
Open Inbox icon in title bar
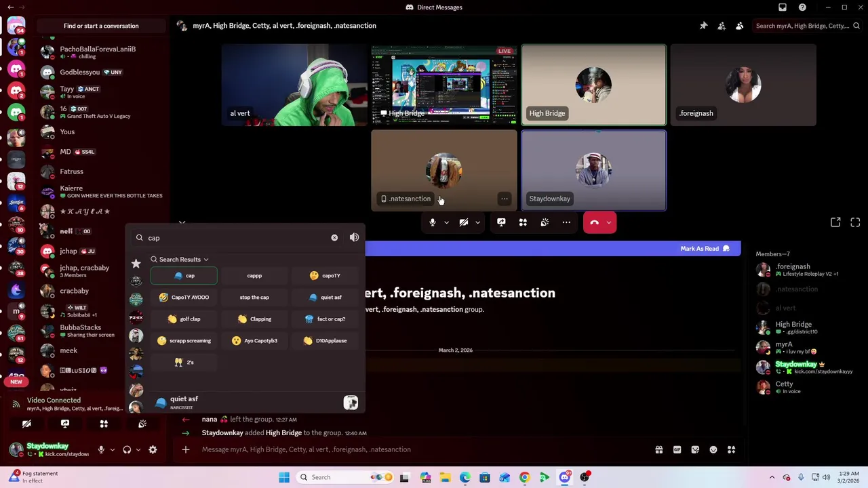click(x=783, y=7)
